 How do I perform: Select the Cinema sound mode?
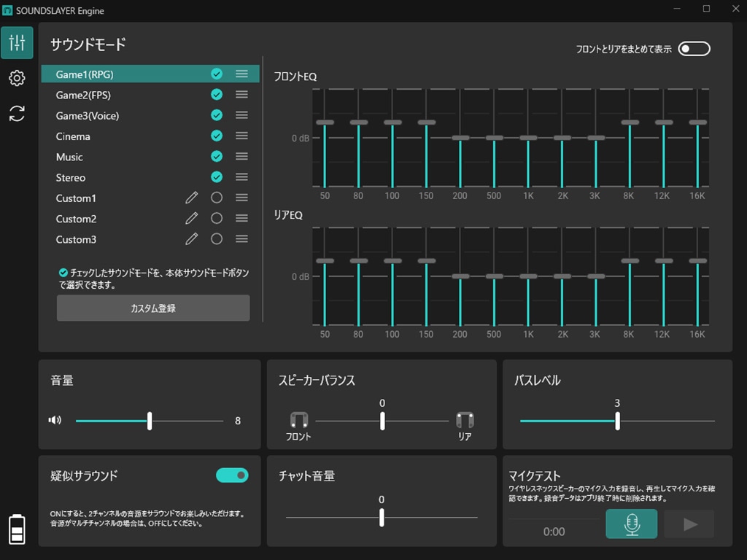click(150, 136)
